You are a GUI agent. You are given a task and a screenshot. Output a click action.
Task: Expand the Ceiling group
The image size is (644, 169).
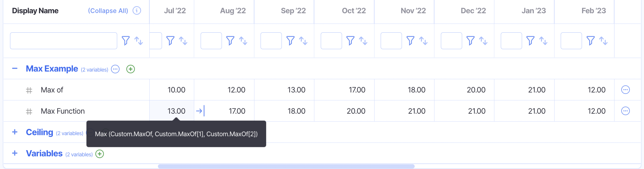click(15, 132)
